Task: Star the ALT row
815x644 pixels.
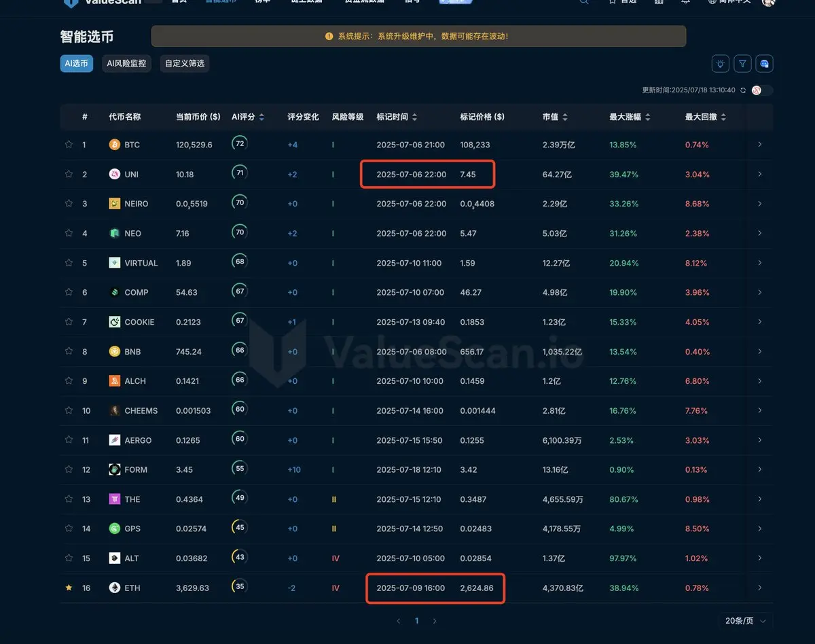Action: coord(69,558)
